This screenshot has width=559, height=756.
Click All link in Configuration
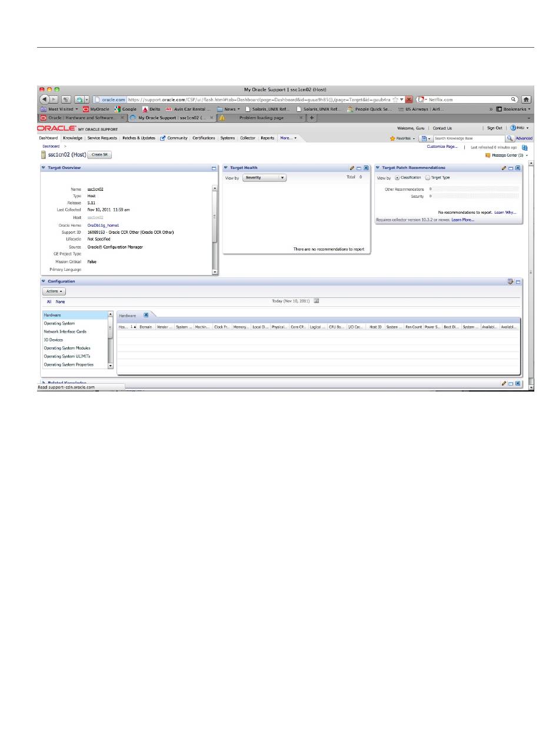point(49,301)
